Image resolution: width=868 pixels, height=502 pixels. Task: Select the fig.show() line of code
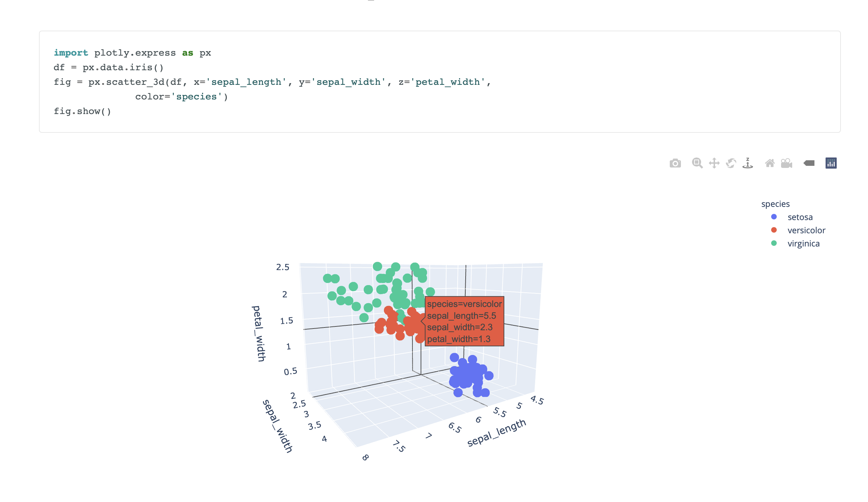pyautogui.click(x=82, y=111)
